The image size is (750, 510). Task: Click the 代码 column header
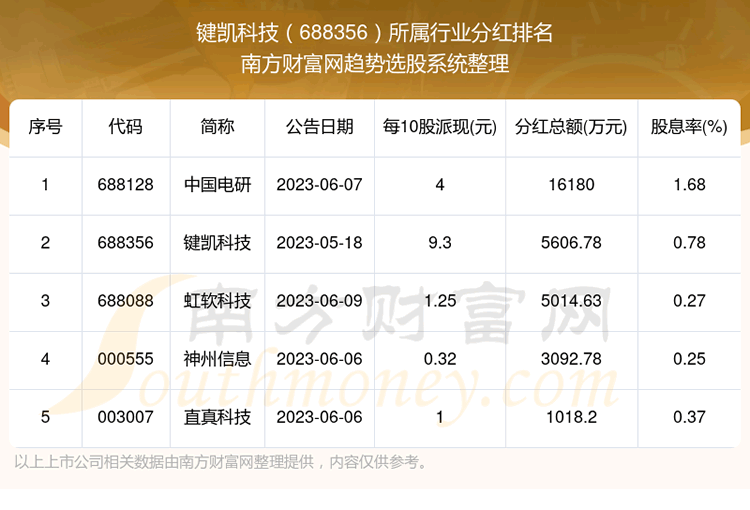pyautogui.click(x=125, y=127)
